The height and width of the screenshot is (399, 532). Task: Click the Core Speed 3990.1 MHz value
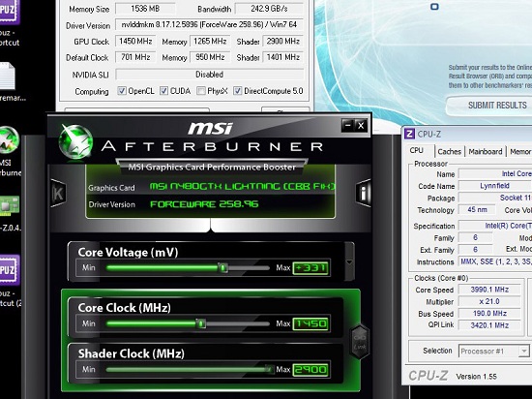coord(489,290)
